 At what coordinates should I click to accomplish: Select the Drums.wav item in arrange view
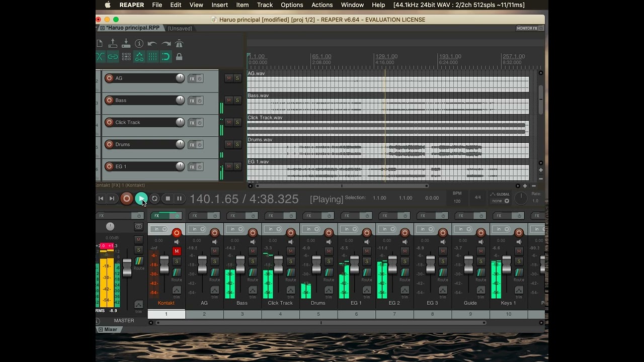(388, 148)
